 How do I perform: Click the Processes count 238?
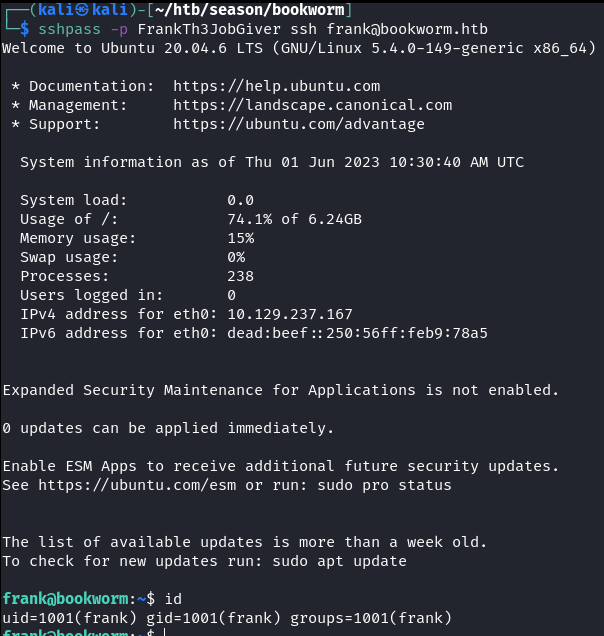click(x=240, y=276)
